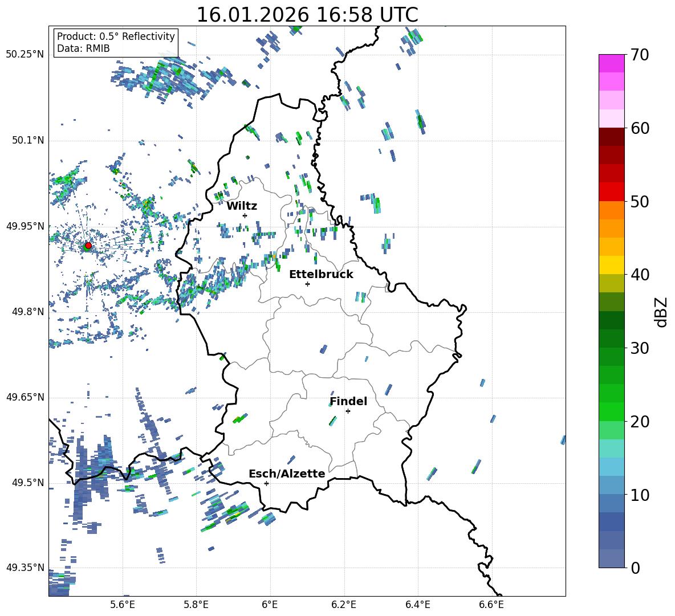Select the Wiltz city label

tap(242, 206)
